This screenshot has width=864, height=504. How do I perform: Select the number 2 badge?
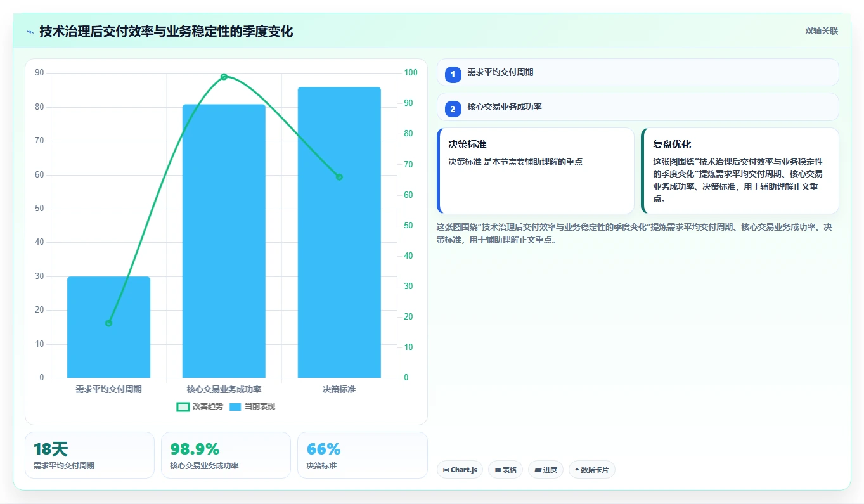453,109
